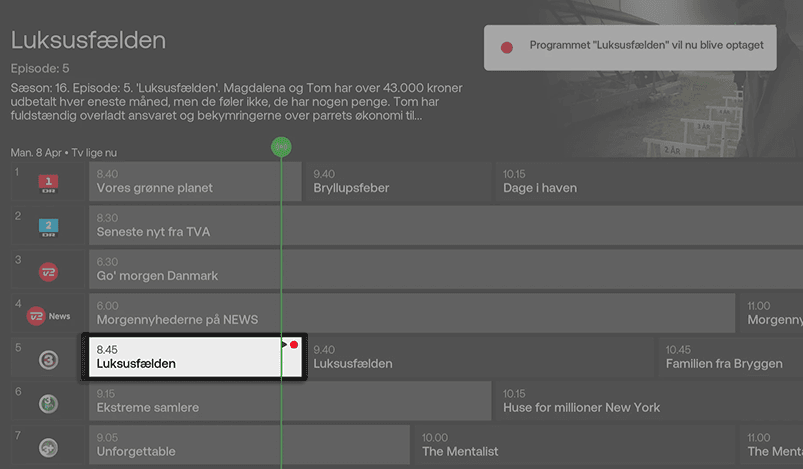Open the 9.40 Bryllupsfeber program
803x469 pixels.
pyautogui.click(x=398, y=181)
